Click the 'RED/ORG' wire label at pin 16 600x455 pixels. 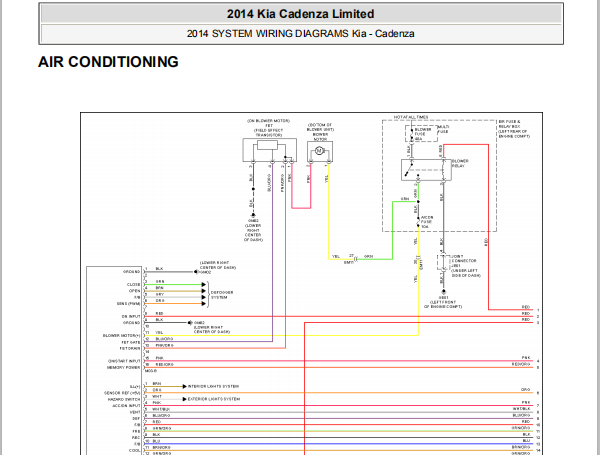point(165,364)
